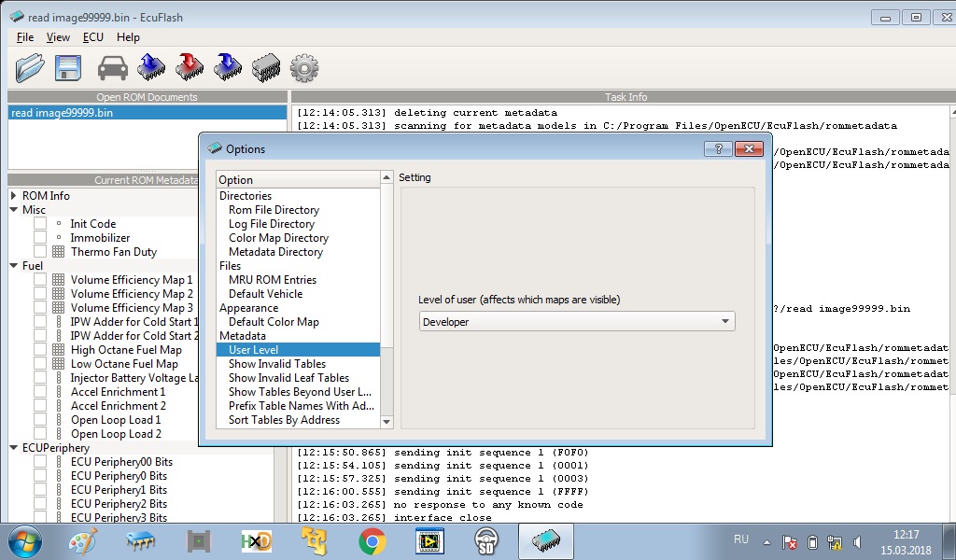Viewport: 956px width, 560px height.
Task: Check ECU Periphery00 Bits checkbox
Action: (x=40, y=461)
